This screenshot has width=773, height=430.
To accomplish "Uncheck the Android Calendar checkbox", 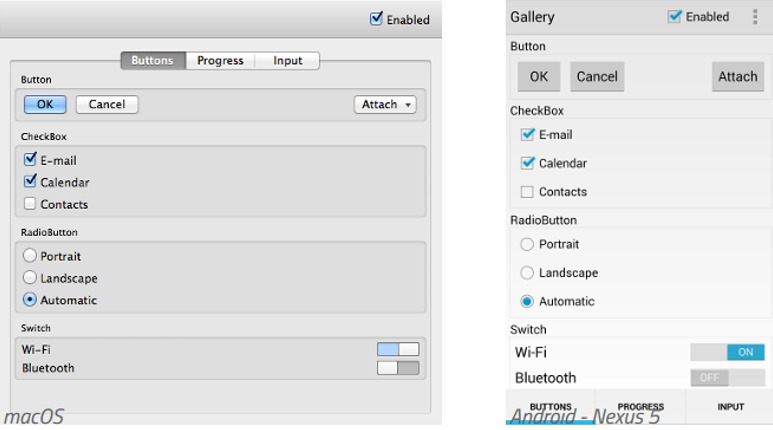I will point(527,163).
